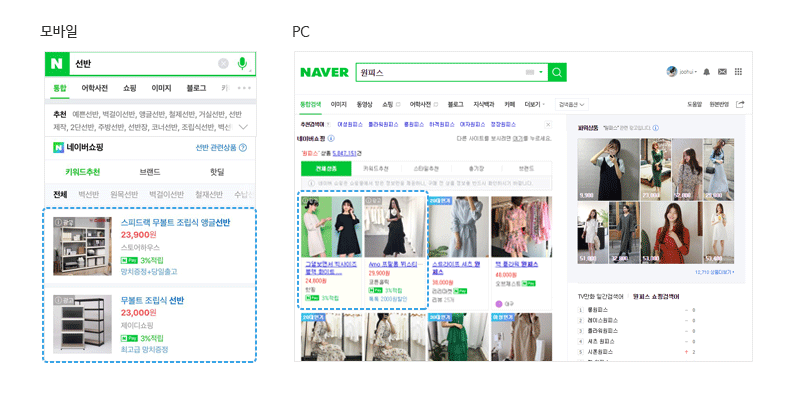Switch to the mobile 이미지 tab
Screen dimensions: 790x400
point(161,88)
